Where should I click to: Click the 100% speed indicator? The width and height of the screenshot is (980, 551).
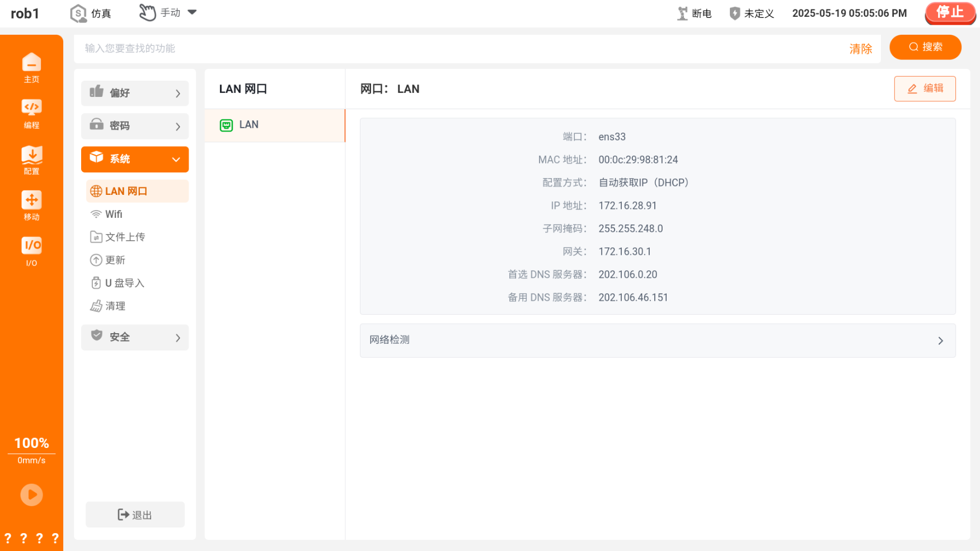[31, 443]
